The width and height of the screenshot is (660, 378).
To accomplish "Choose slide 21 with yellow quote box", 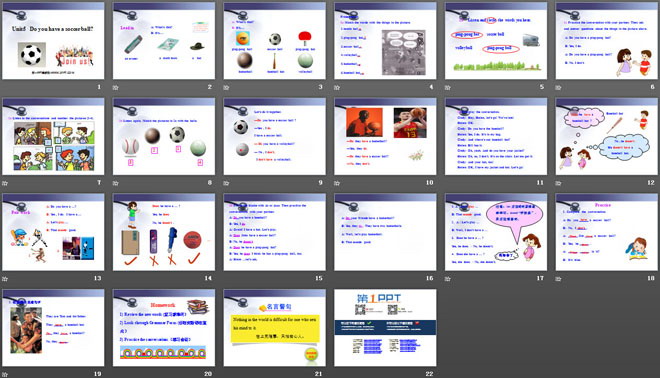I will pos(274,327).
